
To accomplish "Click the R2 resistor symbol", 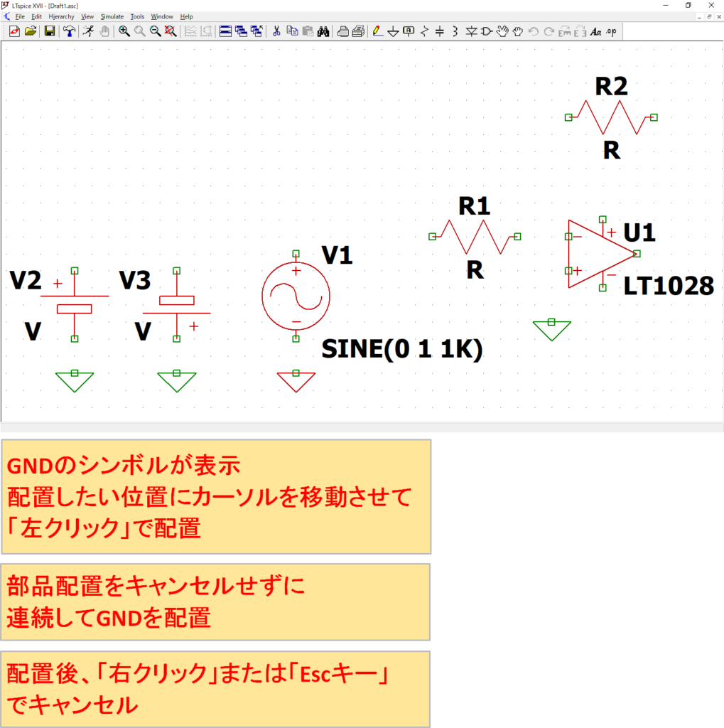I will click(x=611, y=117).
